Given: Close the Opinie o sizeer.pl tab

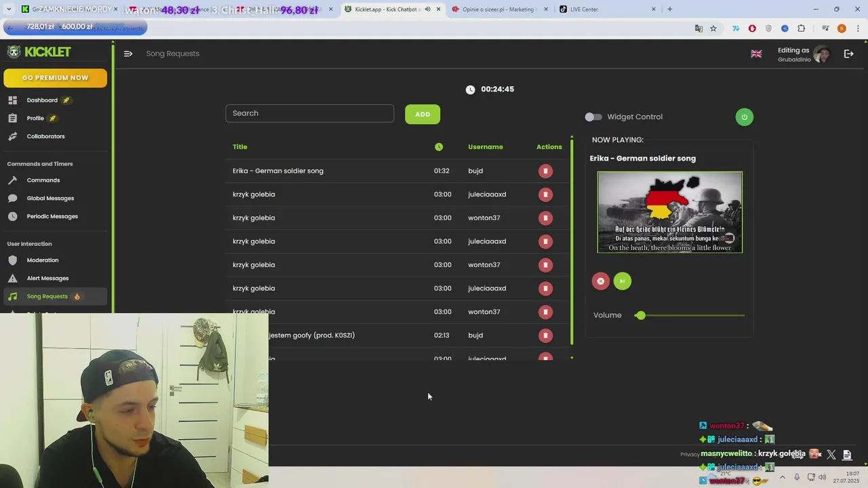Looking at the screenshot, I should 546,9.
